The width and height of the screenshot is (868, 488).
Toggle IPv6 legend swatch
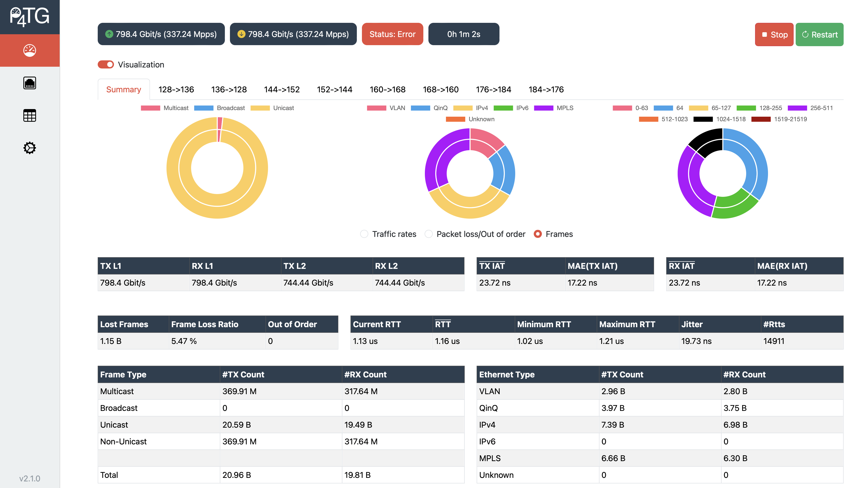coord(503,108)
